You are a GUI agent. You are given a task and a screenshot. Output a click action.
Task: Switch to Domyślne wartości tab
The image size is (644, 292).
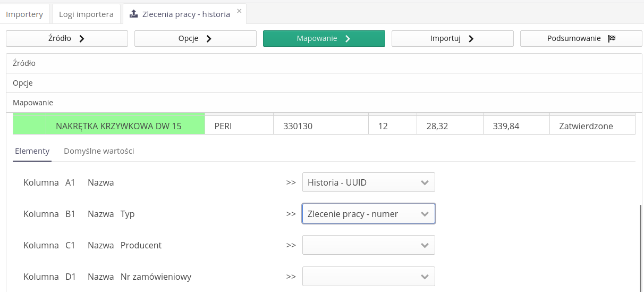[x=99, y=151]
